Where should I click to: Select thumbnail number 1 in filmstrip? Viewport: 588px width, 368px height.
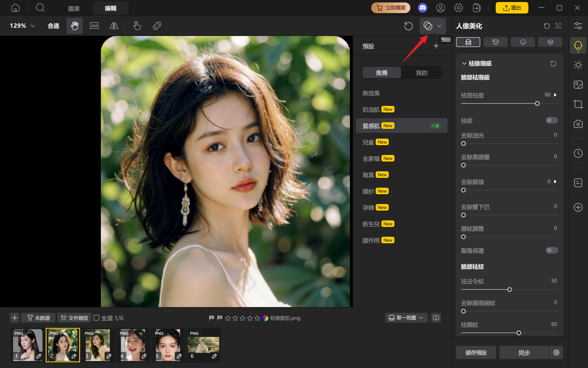click(27, 345)
